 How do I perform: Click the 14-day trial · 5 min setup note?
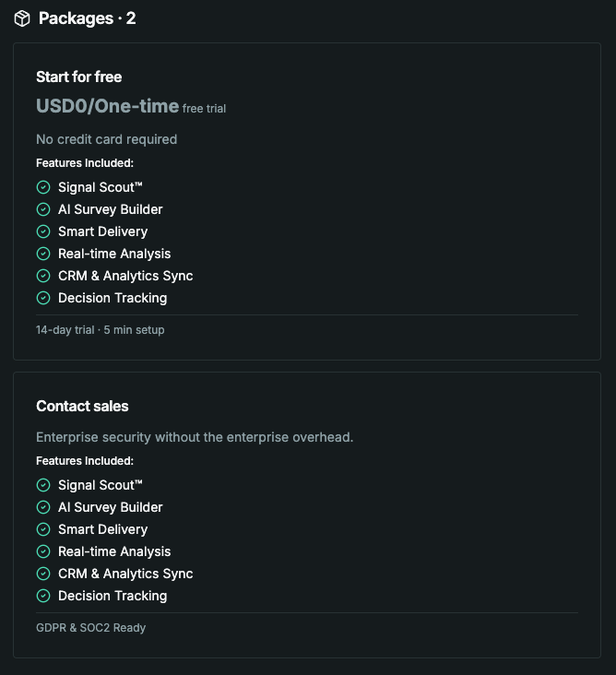101,330
